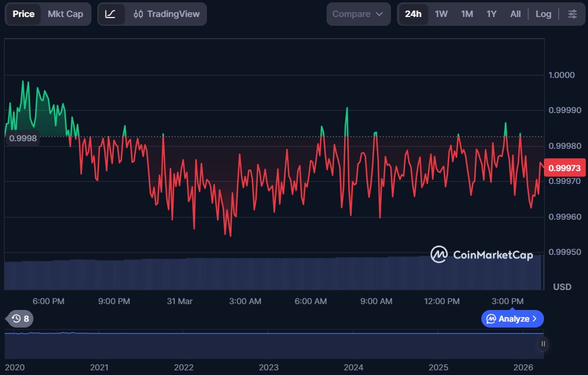Viewport: 588px width, 375px height.
Task: Choose the 1M time range
Action: pyautogui.click(x=467, y=14)
